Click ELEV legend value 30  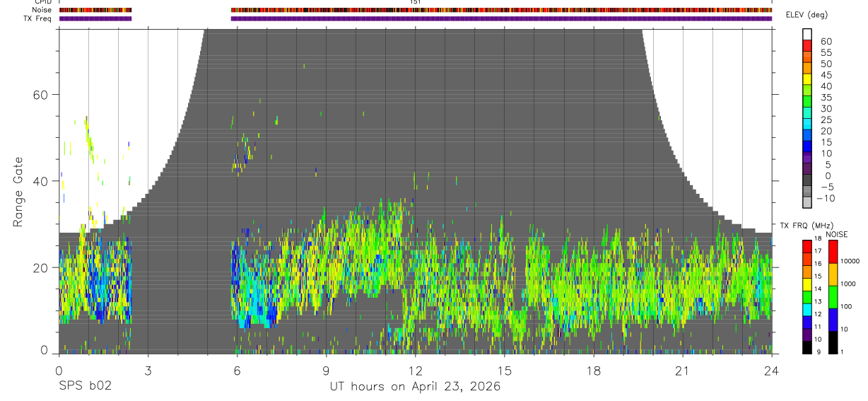826,109
